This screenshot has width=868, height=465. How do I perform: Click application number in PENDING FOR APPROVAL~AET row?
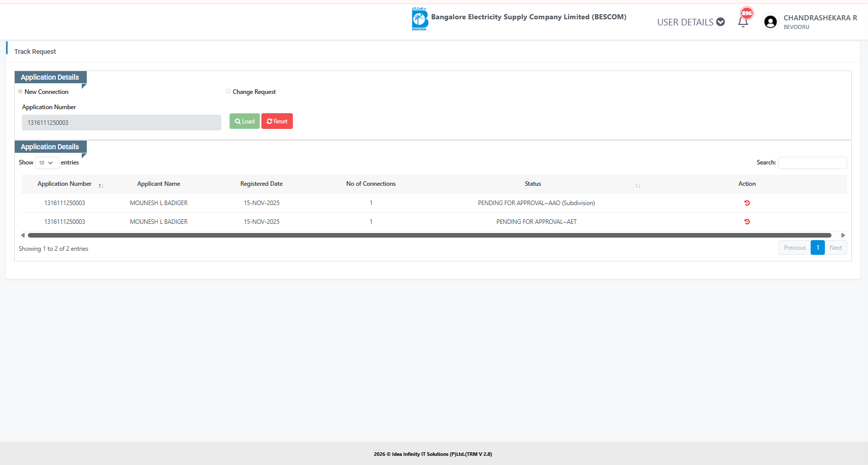click(64, 222)
